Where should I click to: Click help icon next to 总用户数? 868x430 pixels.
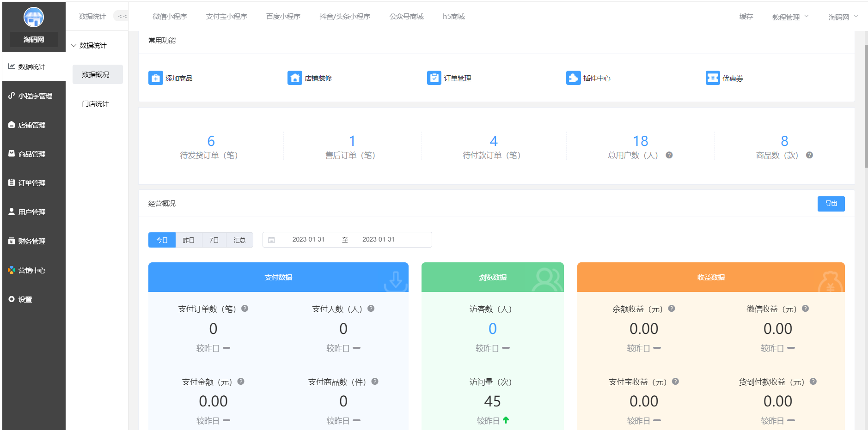click(x=669, y=155)
